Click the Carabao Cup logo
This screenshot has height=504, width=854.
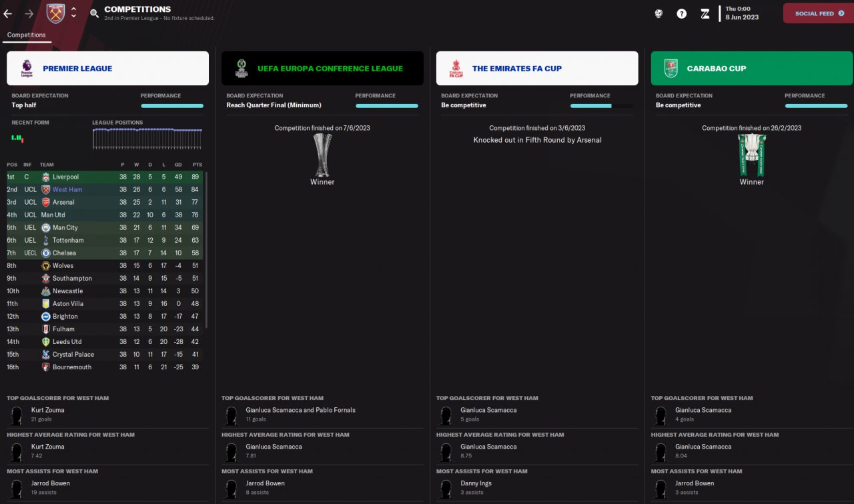tap(671, 68)
